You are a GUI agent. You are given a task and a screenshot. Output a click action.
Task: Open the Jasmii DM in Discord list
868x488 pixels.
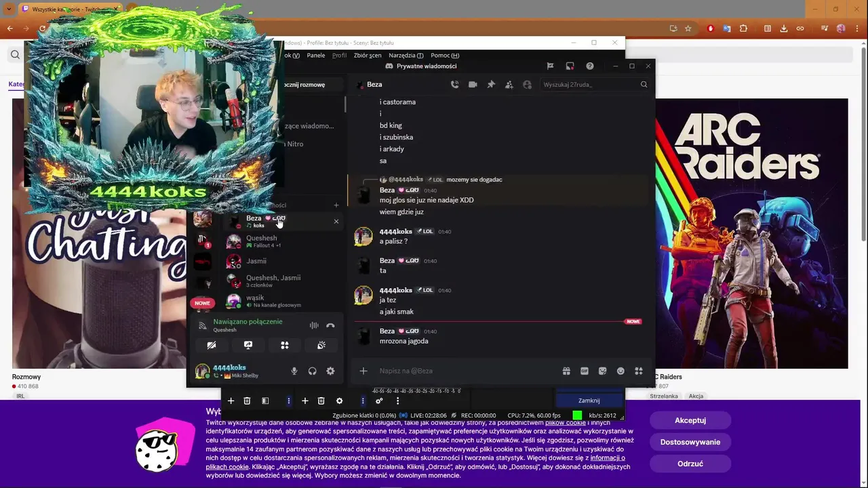click(x=284, y=261)
